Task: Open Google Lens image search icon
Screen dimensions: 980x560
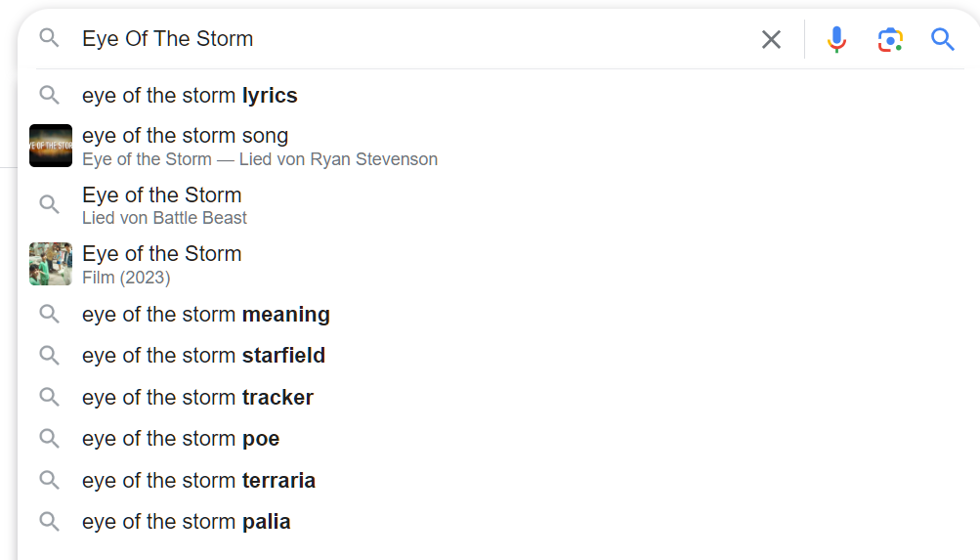Action: 890,39
